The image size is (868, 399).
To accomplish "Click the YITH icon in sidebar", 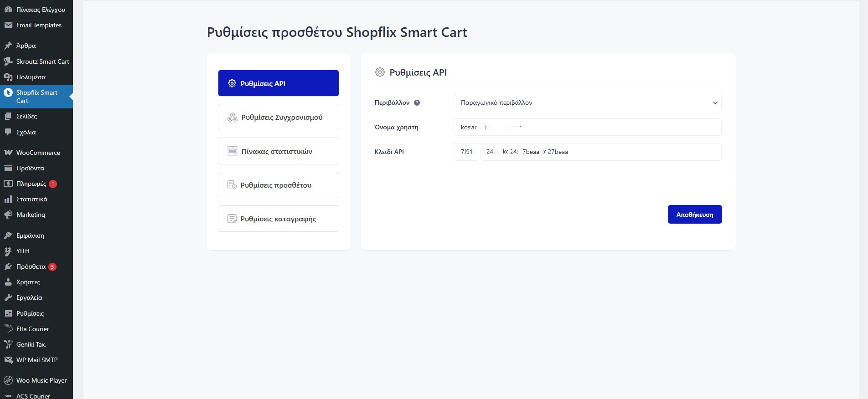I will click(8, 251).
